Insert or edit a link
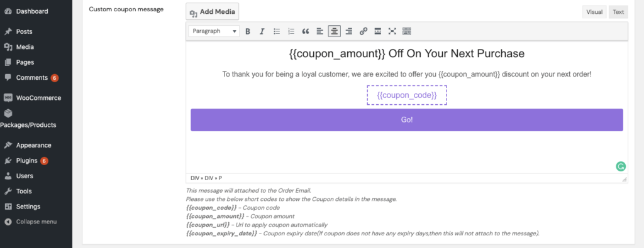This screenshot has height=248, width=644. click(363, 31)
